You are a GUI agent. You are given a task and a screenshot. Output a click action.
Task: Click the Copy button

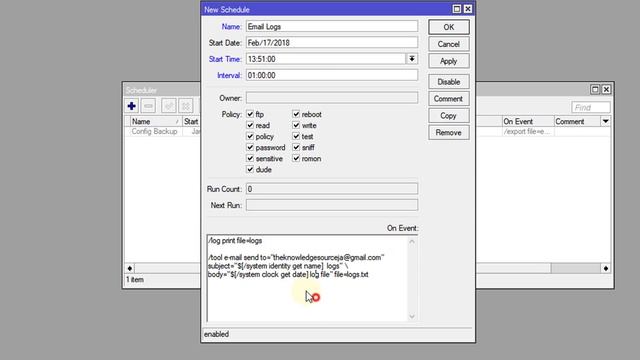pos(449,116)
